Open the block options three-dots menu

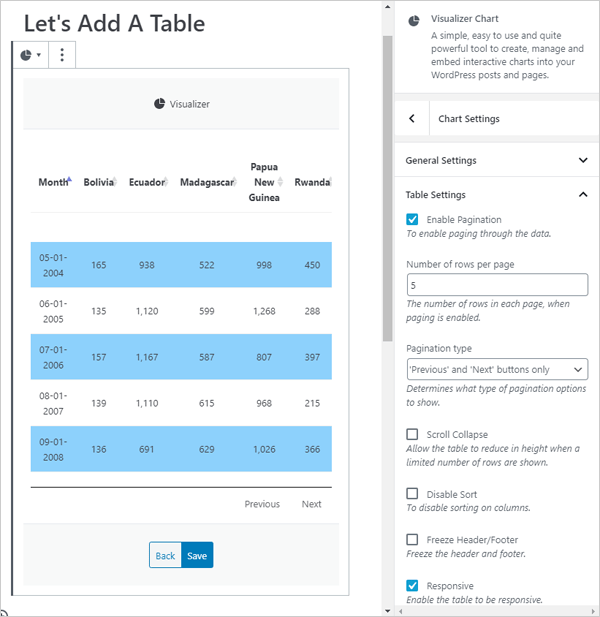click(62, 55)
